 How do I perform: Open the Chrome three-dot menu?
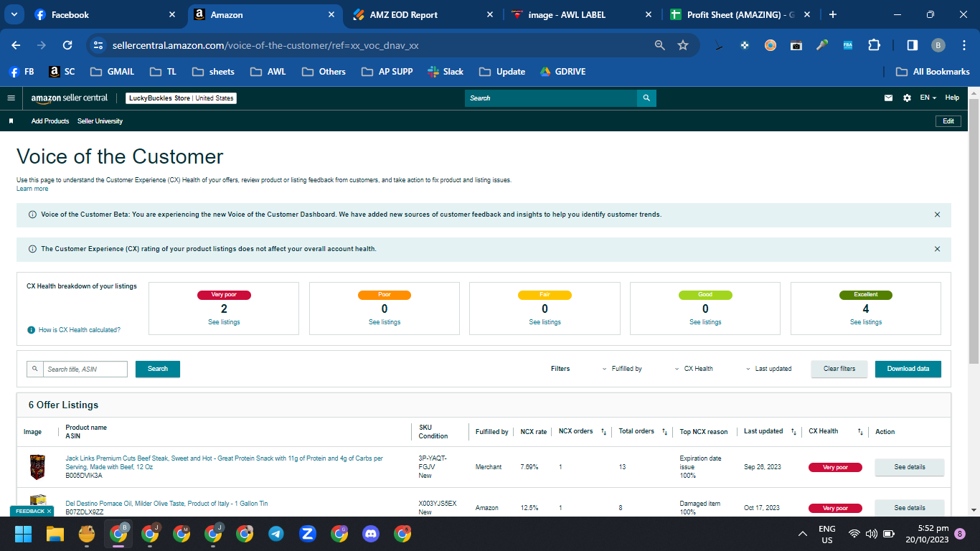(963, 45)
